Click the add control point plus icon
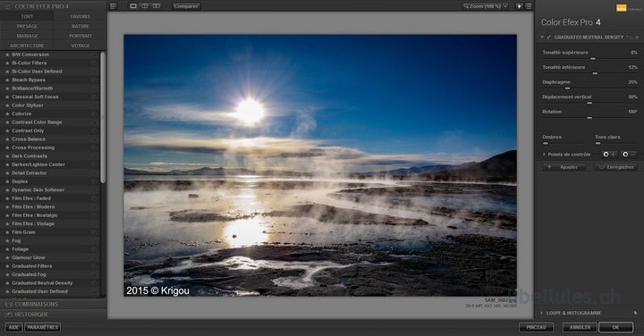This screenshot has width=644, height=336. tap(609, 155)
